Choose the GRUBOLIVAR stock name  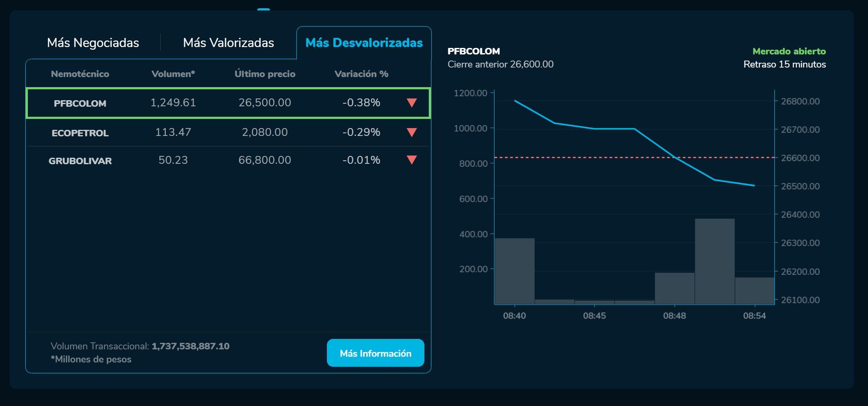pyautogui.click(x=80, y=161)
